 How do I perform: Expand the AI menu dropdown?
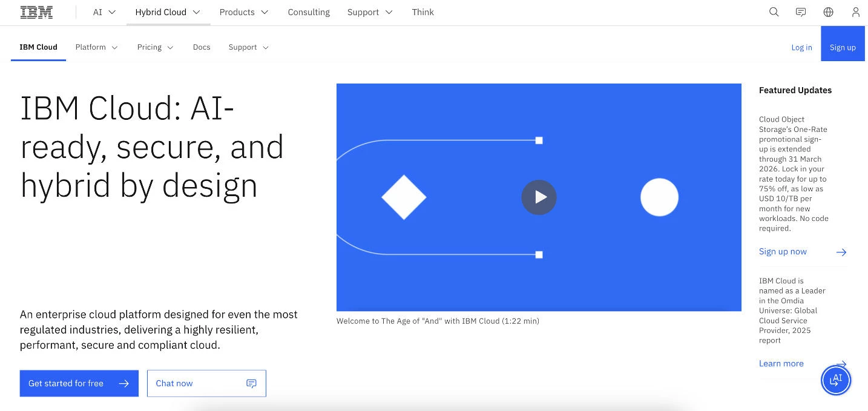(x=104, y=12)
